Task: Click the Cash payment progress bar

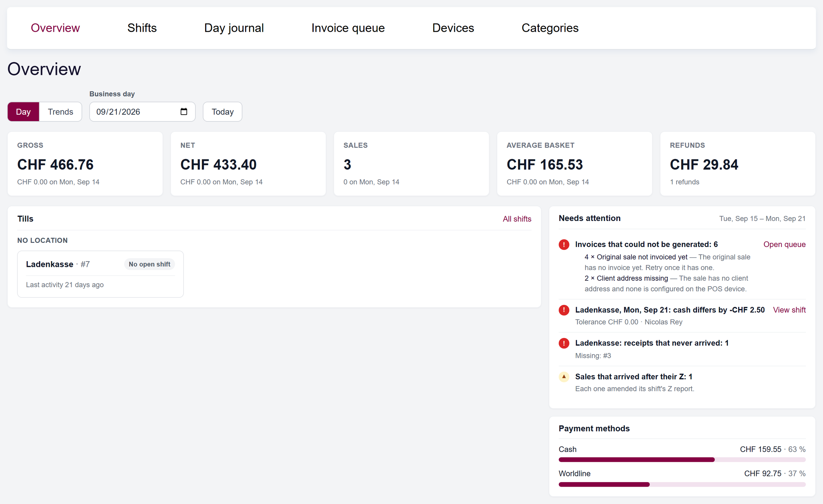Action: coord(682,460)
